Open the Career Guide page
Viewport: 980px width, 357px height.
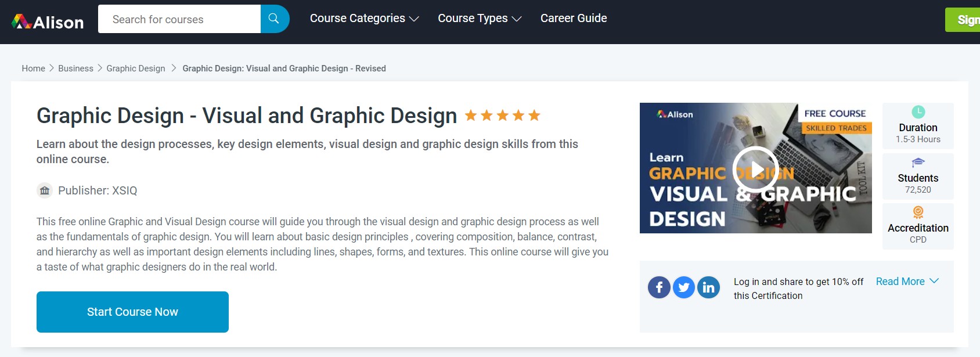(x=574, y=19)
